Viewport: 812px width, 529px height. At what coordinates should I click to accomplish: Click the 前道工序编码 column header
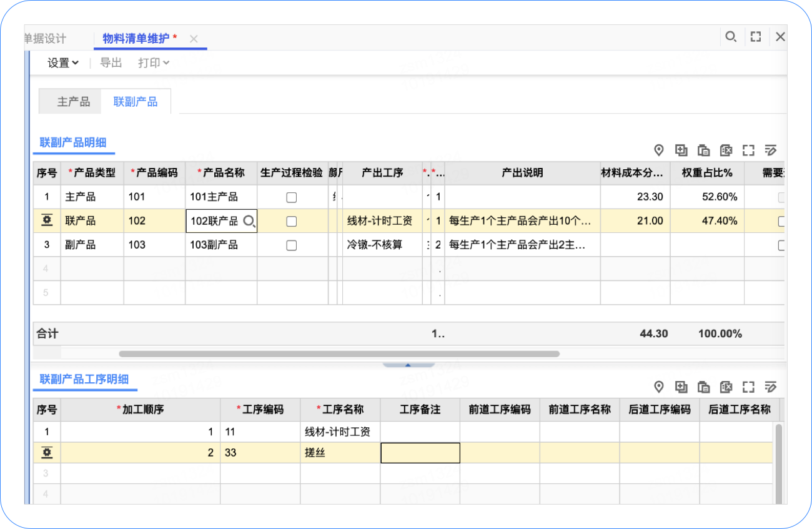point(500,410)
